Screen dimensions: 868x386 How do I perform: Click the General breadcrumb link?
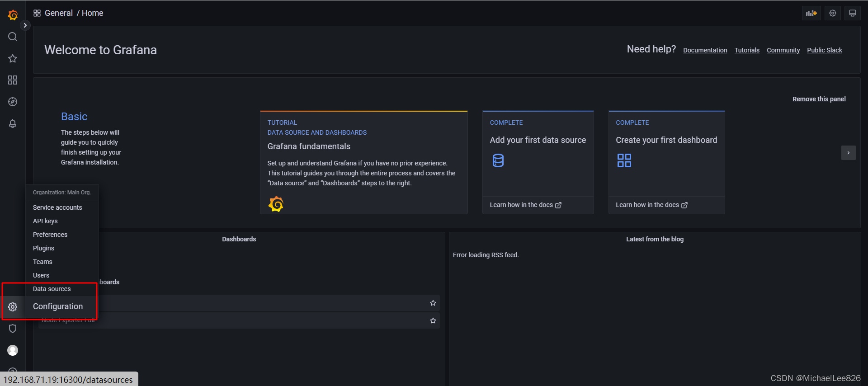point(59,13)
